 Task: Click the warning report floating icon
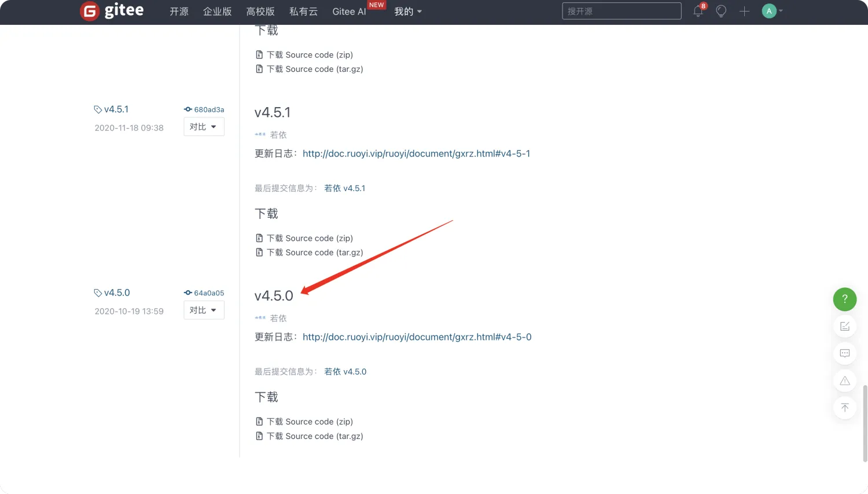click(x=845, y=380)
